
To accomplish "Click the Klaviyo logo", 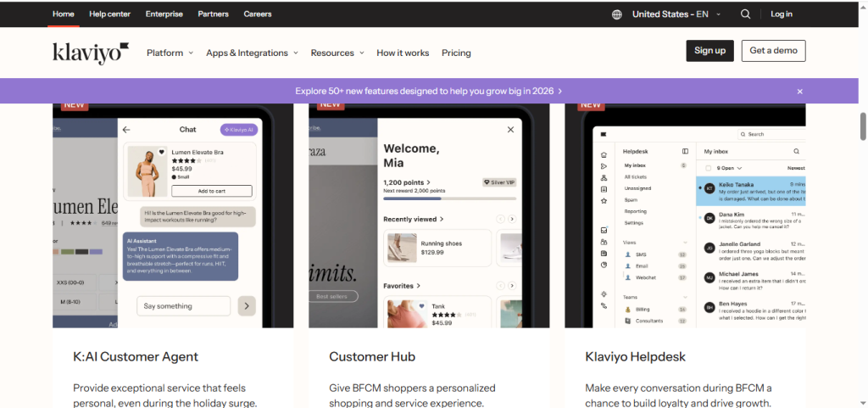I will (x=90, y=53).
